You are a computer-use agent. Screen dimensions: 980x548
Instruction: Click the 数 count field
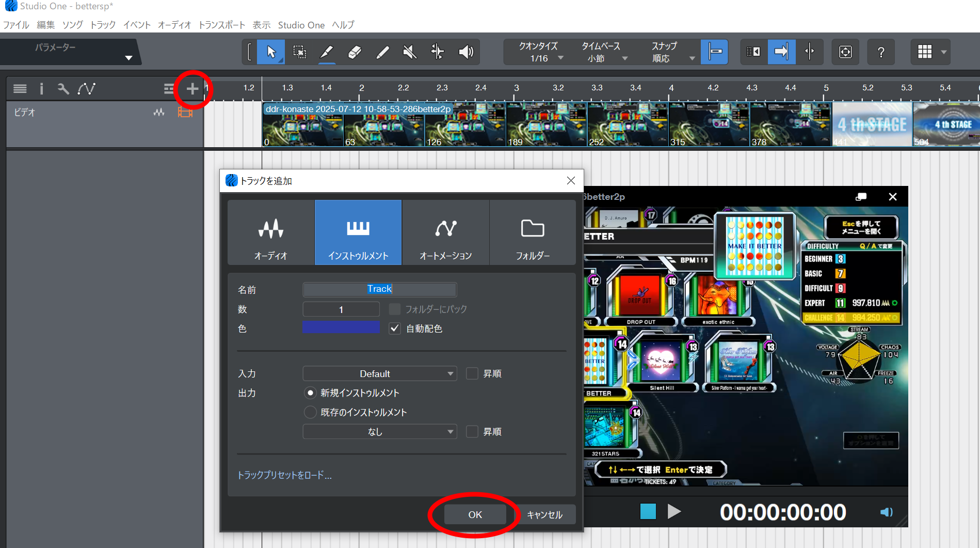[341, 309]
